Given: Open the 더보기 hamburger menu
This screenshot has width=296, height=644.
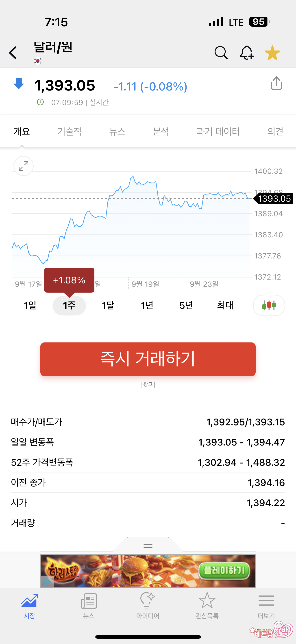Looking at the screenshot, I should pyautogui.click(x=266, y=605).
